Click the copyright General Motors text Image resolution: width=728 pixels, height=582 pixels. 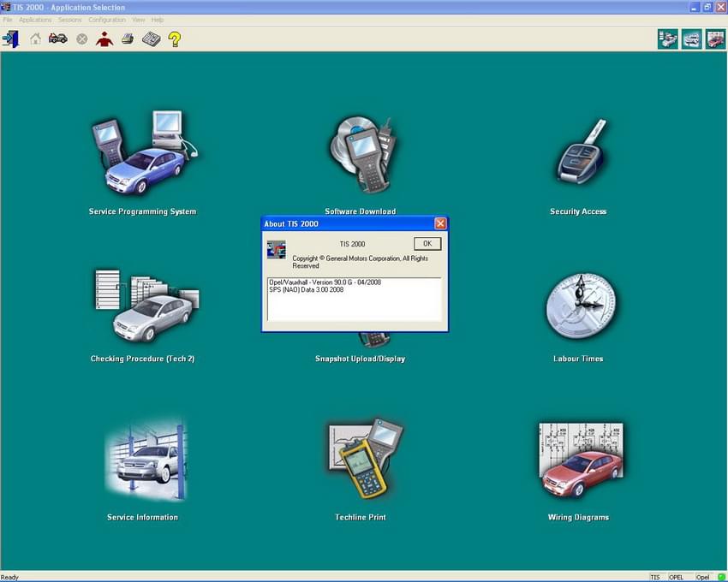361,262
